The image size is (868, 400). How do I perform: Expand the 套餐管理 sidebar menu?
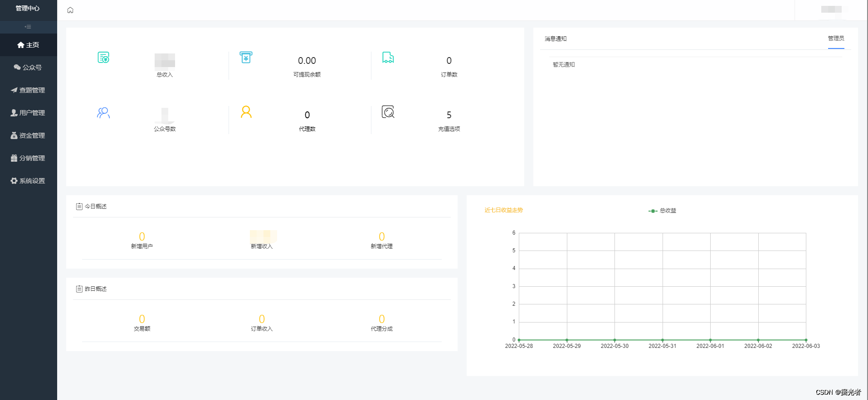(29, 90)
